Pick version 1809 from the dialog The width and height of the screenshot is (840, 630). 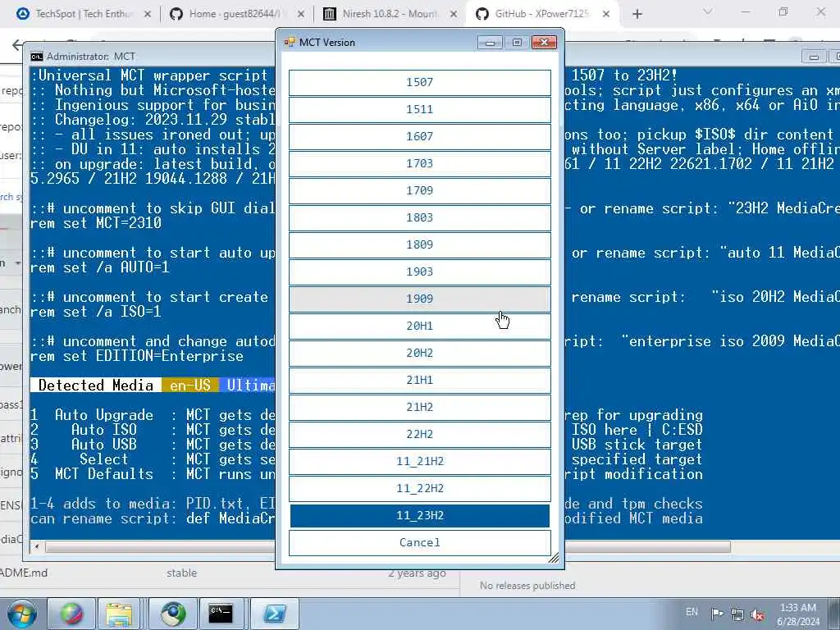(x=419, y=244)
